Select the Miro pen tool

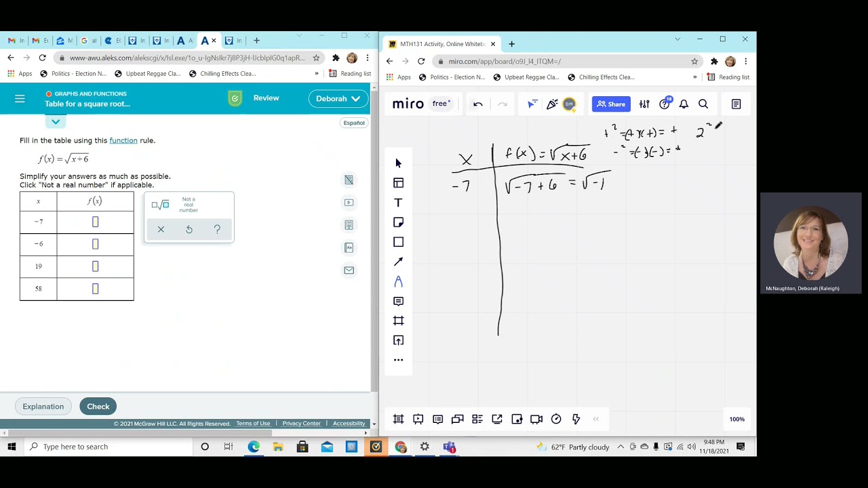(398, 281)
